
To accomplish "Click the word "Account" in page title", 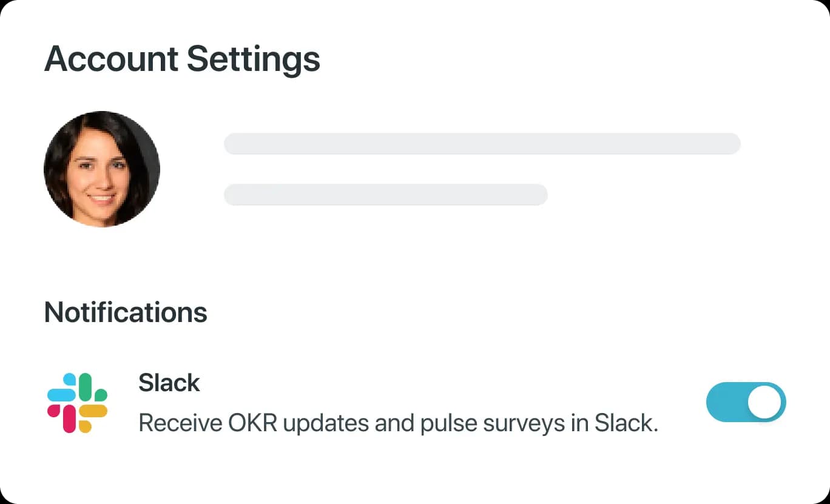I will pyautogui.click(x=112, y=59).
